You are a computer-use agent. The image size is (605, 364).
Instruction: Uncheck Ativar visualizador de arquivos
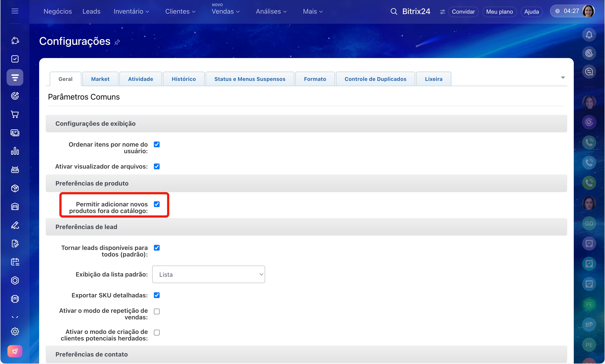[157, 166]
